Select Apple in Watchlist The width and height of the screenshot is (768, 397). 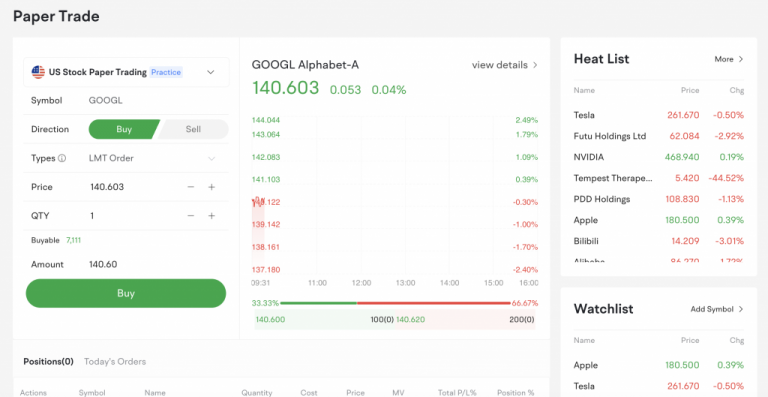[659, 365]
